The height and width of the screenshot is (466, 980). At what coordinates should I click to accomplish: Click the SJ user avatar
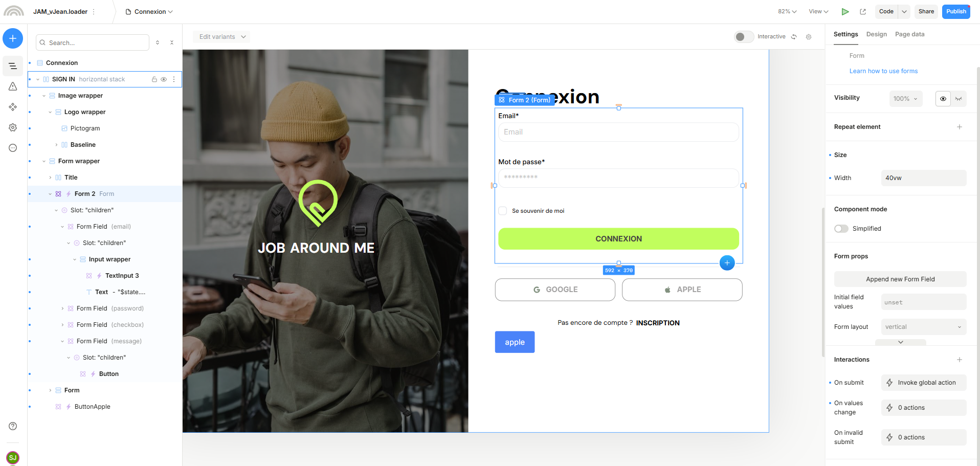pos(13,457)
